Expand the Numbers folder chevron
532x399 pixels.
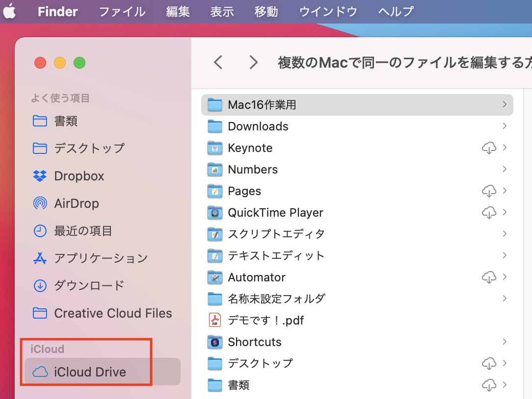click(505, 170)
